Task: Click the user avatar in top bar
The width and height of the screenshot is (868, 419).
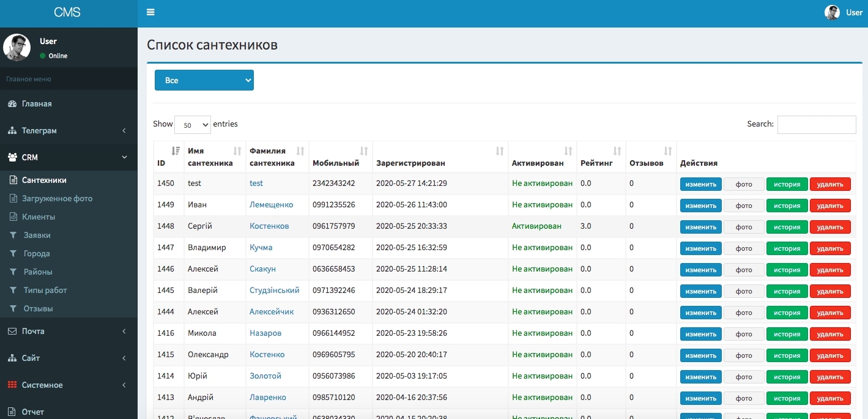Action: click(832, 13)
